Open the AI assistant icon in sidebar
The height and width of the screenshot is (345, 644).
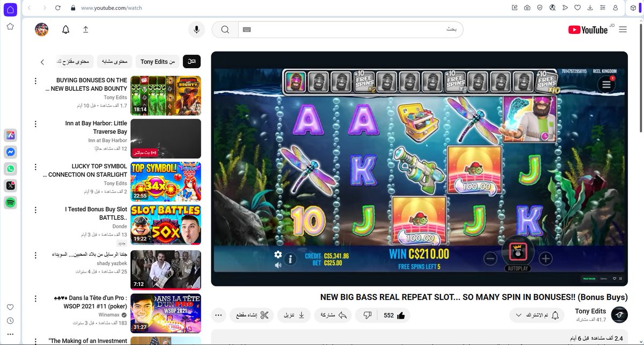click(10, 135)
